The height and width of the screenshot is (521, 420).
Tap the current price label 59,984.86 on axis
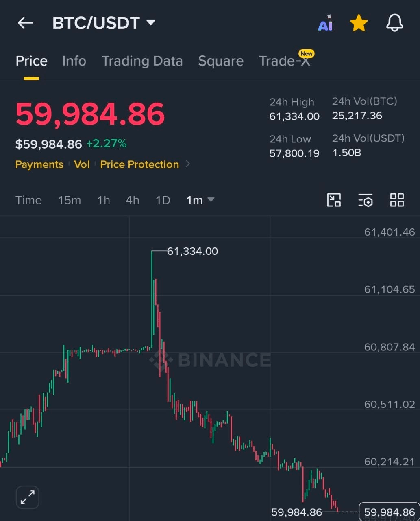390,512
